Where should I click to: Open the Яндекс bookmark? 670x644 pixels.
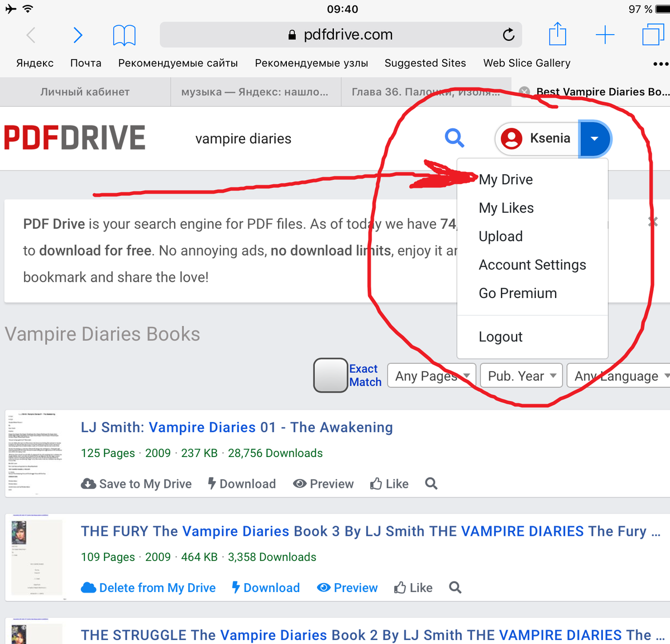35,63
